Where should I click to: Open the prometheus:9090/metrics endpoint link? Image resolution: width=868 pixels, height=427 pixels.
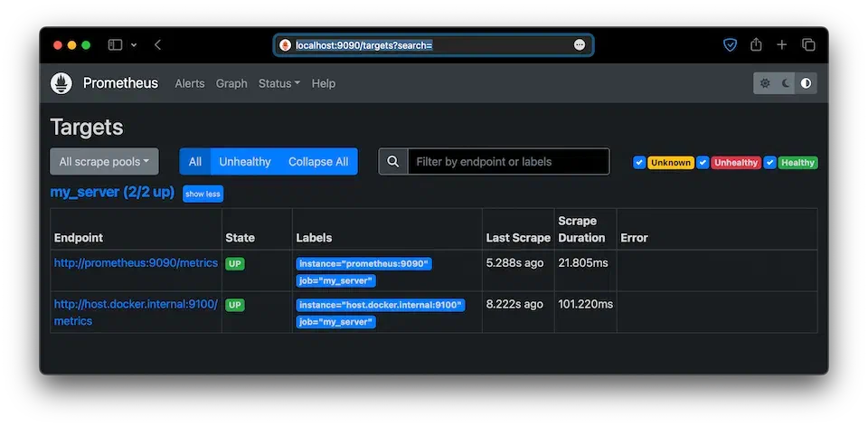pyautogui.click(x=136, y=263)
